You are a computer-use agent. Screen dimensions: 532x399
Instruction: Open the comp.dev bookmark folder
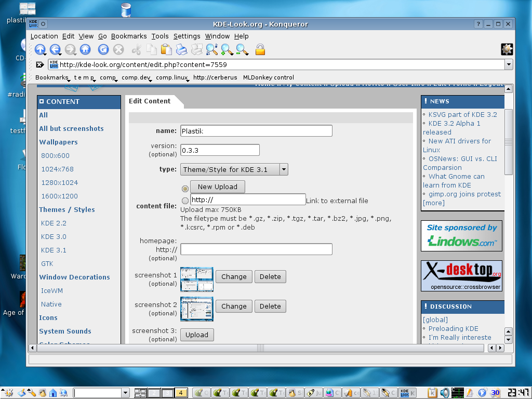(x=137, y=78)
